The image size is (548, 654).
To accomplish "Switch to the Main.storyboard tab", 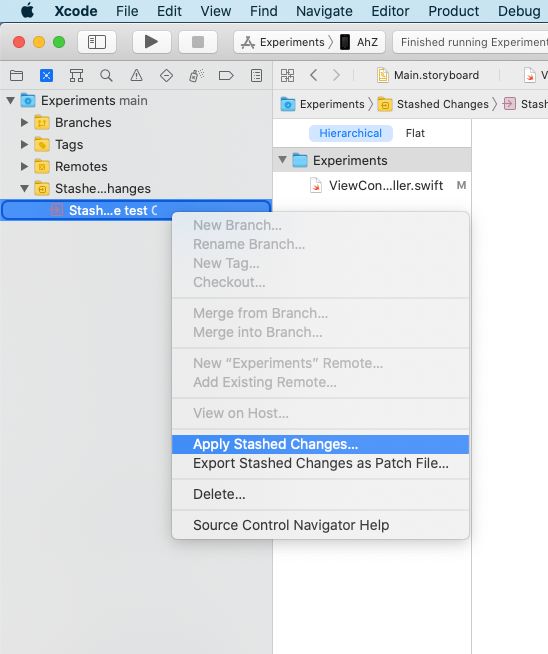I will pos(428,75).
